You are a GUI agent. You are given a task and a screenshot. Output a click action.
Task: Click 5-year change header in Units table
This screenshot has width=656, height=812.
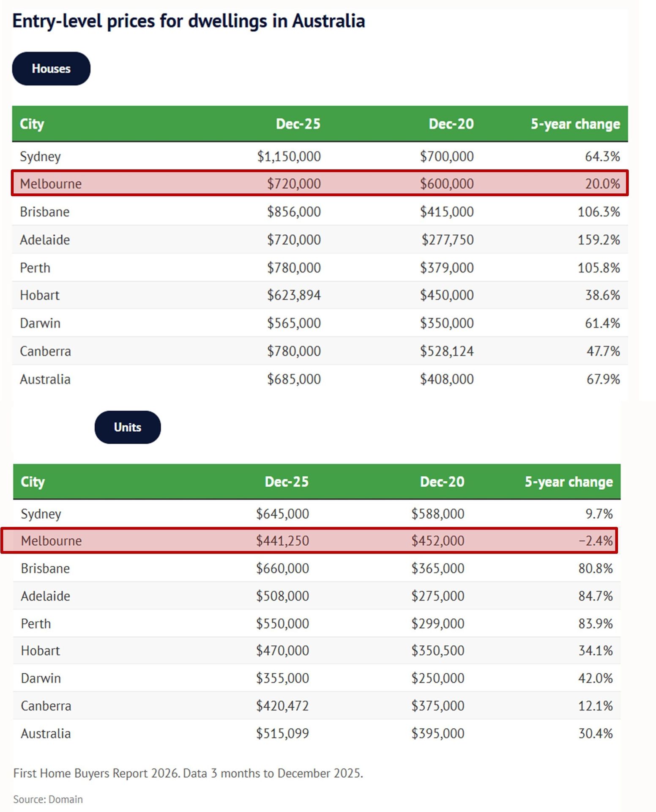point(569,482)
